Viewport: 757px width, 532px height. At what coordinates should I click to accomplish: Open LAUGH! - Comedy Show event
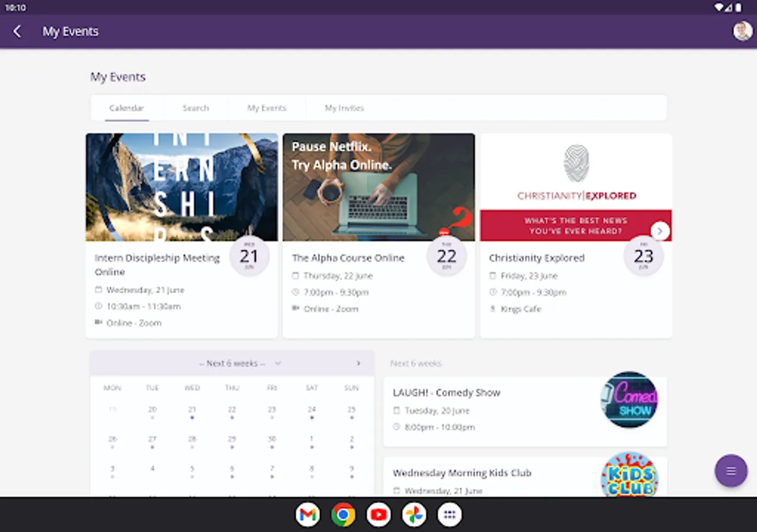(x=447, y=392)
